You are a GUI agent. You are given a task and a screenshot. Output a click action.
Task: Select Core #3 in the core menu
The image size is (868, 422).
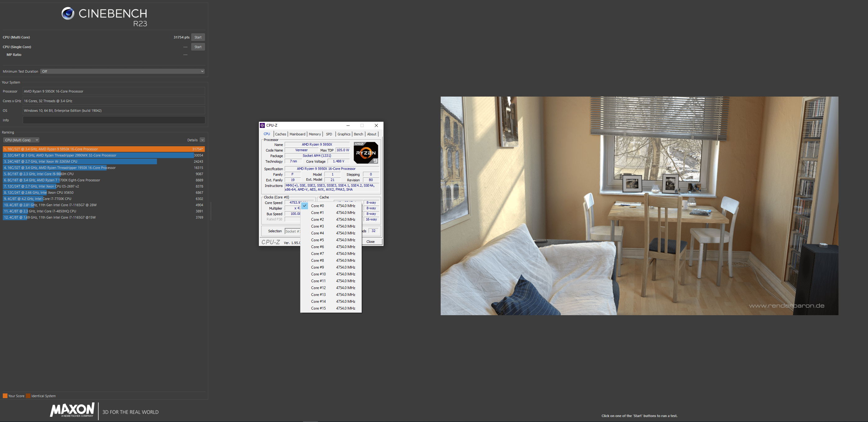(x=331, y=226)
